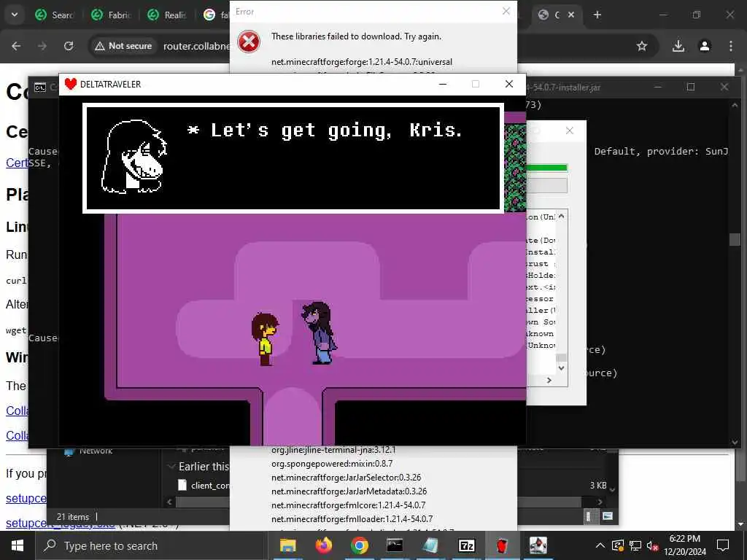Click Susie character sprite in game
Screen dimensions: 747x560
(x=320, y=332)
